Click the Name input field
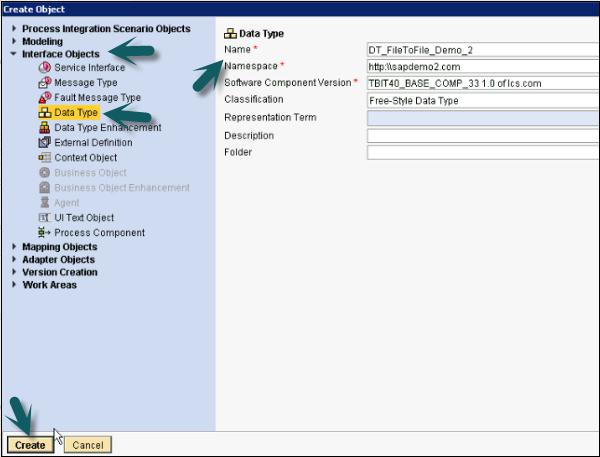600x457 pixels. (x=483, y=50)
